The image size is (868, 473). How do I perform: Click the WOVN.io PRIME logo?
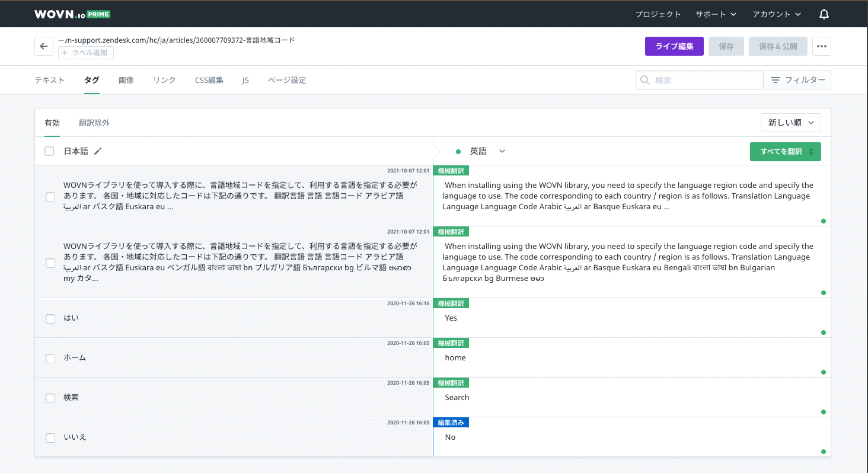point(72,14)
